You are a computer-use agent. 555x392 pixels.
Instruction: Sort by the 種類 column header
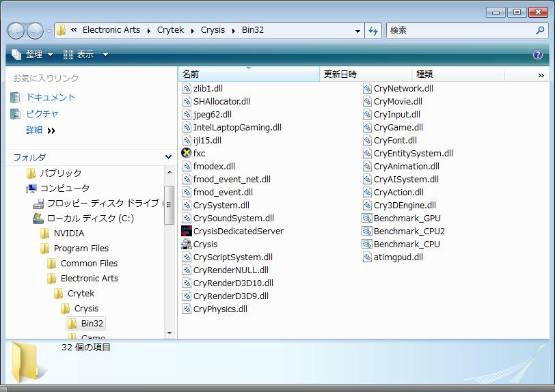pos(458,74)
